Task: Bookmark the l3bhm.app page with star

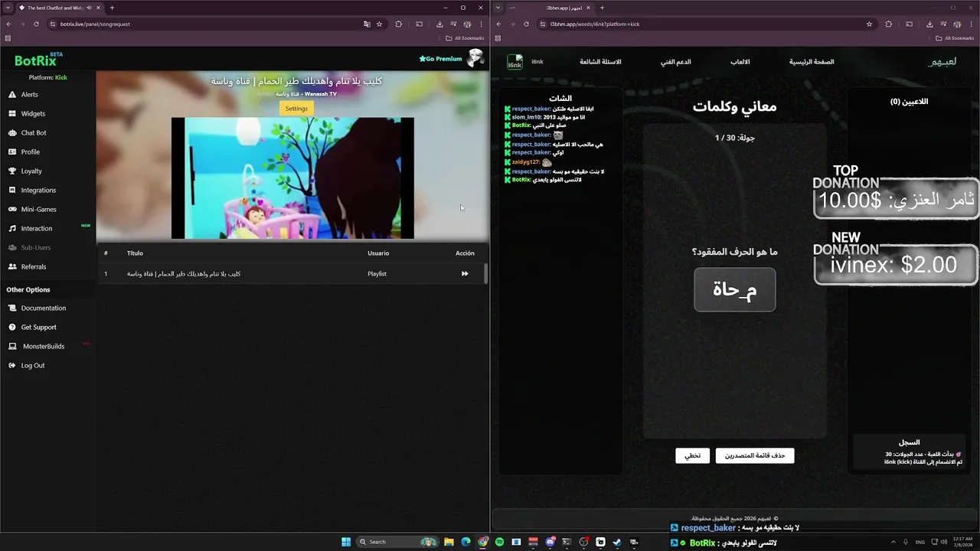Action: tap(869, 24)
